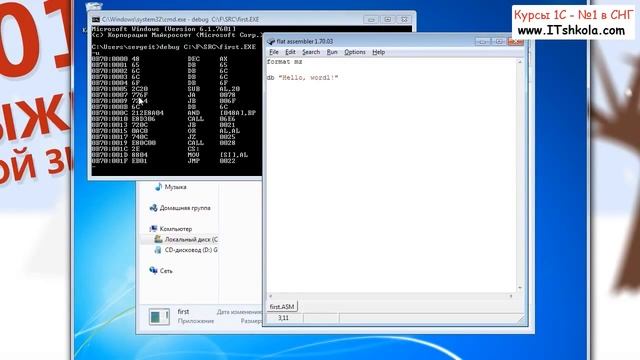The image size is (640, 360).
Task: Close the cmd.exe debug window
Action: coord(404,19)
